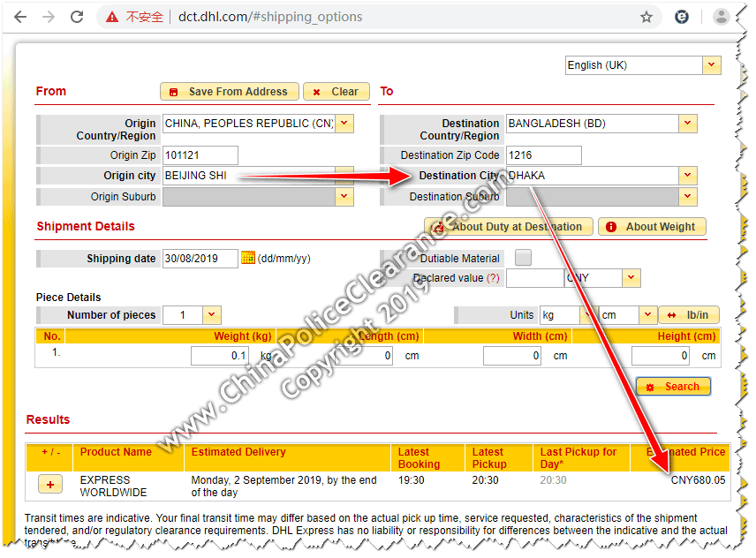The width and height of the screenshot is (756, 558).
Task: Click the Weight (kg) input for piece 1
Action: click(x=220, y=356)
